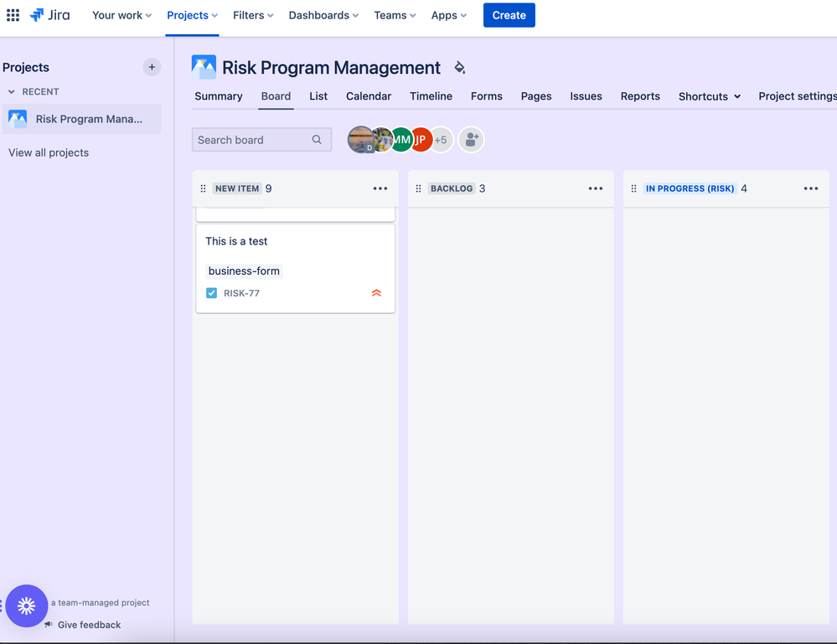Open the app switcher grid icon

13,15
